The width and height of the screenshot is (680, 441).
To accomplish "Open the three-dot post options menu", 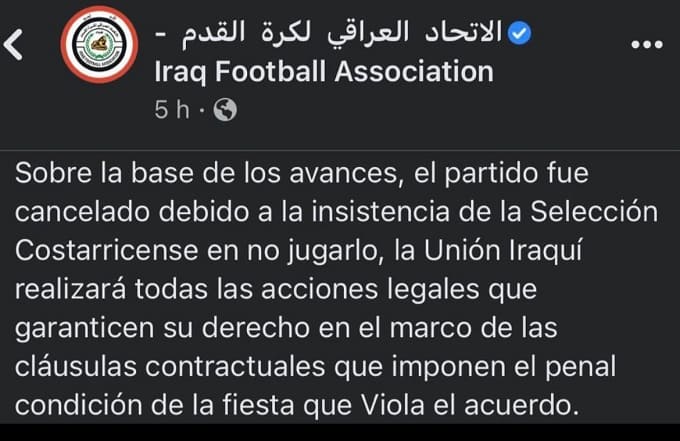I will tap(648, 43).
